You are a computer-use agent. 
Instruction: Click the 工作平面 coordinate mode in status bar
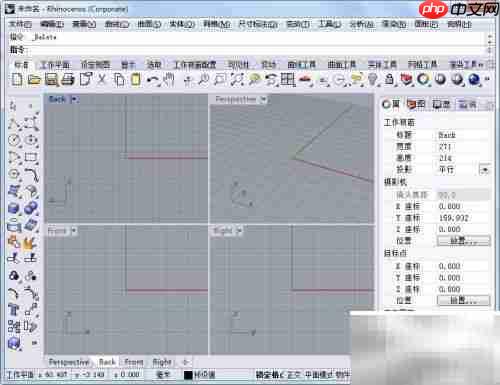[x=21, y=375]
